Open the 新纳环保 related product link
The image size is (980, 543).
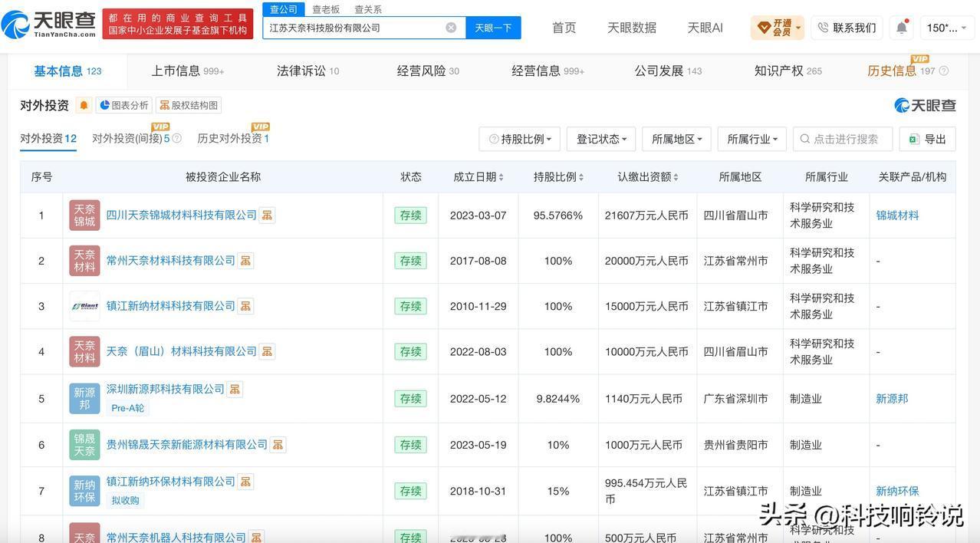(x=897, y=491)
